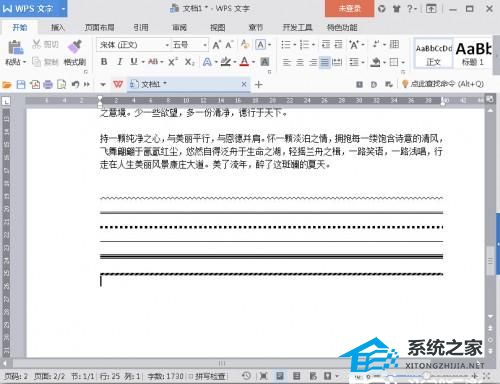This screenshot has height=384, width=500.
Task: Toggle justify alignment
Action: click(x=325, y=62)
